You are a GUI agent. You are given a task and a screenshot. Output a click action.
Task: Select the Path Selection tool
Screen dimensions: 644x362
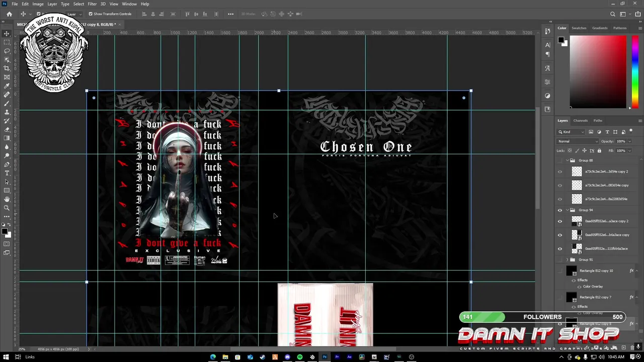click(7, 182)
